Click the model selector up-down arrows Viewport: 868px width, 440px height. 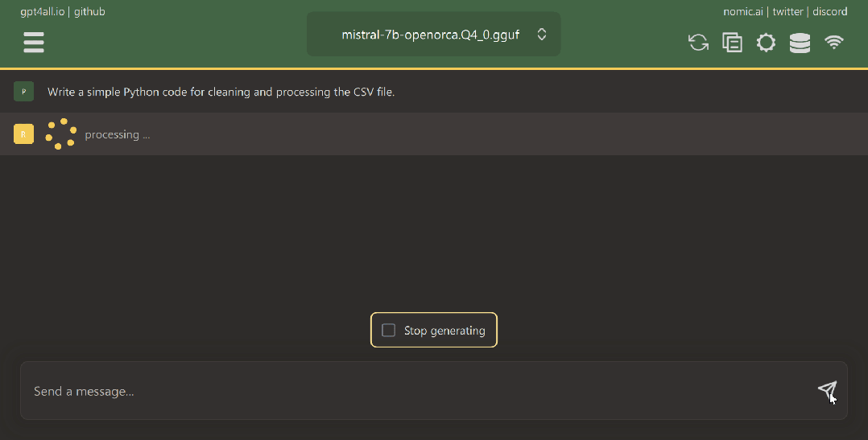pos(542,35)
